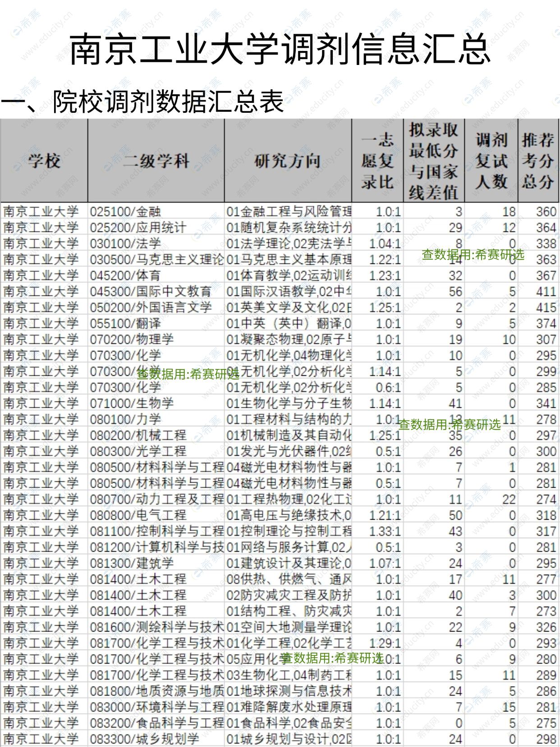The height and width of the screenshot is (747, 560).
Task: Click the 学校 column header
Action: 44,161
